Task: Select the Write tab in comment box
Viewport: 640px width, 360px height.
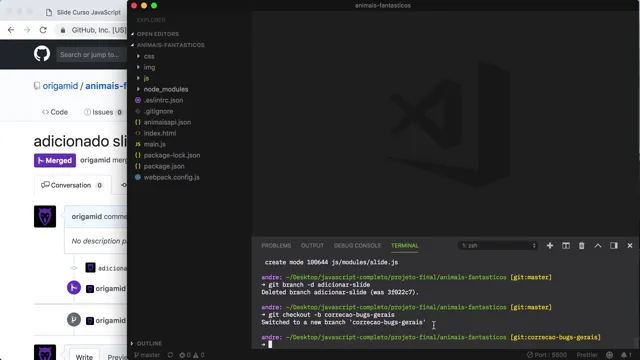Action: 84,356
